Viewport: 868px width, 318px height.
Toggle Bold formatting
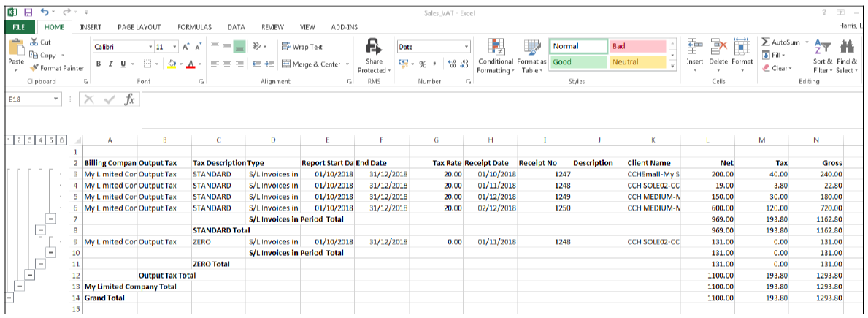pos(98,64)
